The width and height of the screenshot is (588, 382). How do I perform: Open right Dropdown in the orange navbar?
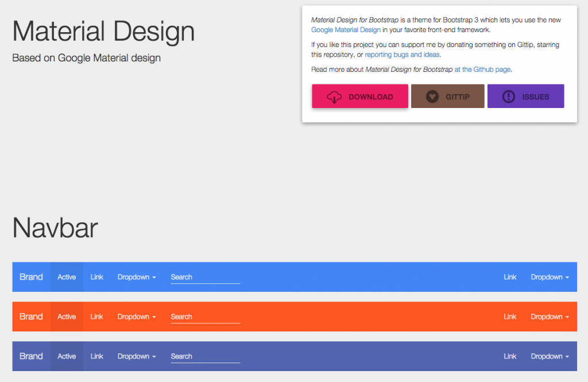(x=550, y=317)
